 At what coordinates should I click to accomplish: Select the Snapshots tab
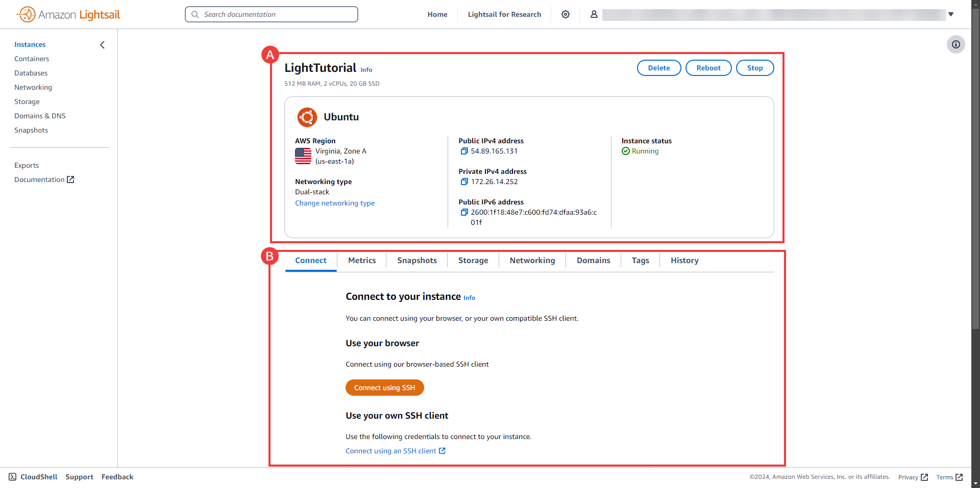[x=417, y=261]
